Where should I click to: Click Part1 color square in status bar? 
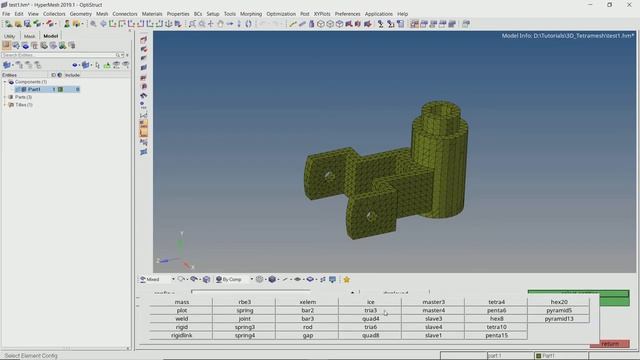point(538,356)
